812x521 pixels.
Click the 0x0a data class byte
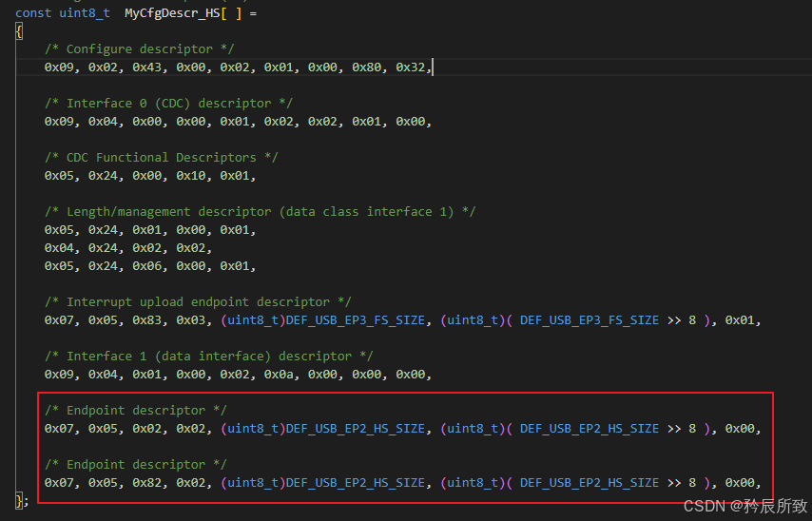(x=279, y=375)
